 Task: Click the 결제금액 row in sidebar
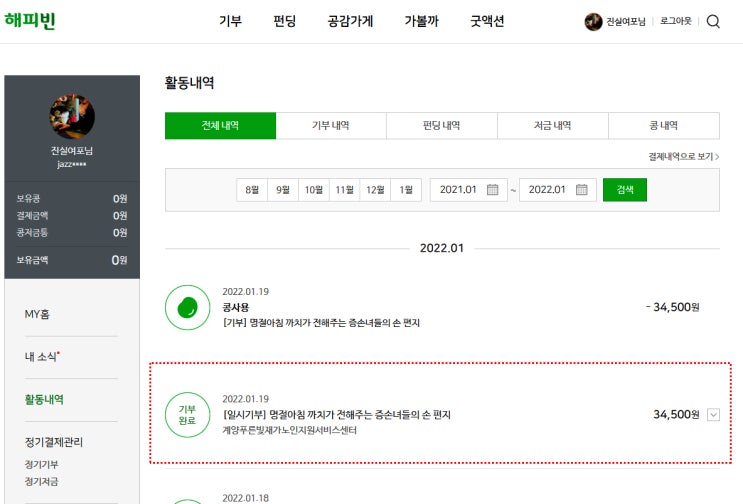(x=72, y=216)
